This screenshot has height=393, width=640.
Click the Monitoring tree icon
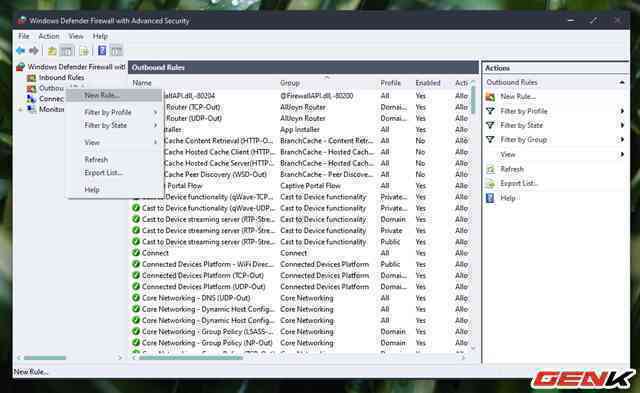[x=31, y=109]
